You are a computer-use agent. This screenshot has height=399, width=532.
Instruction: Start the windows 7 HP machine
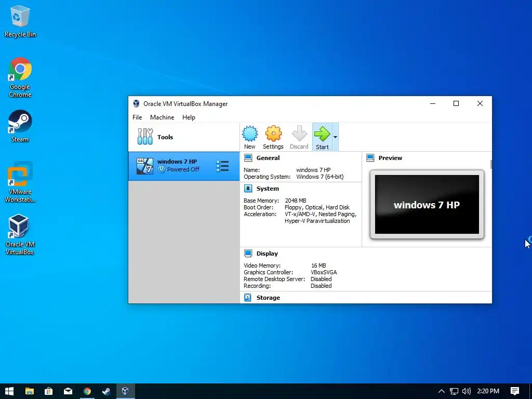322,137
